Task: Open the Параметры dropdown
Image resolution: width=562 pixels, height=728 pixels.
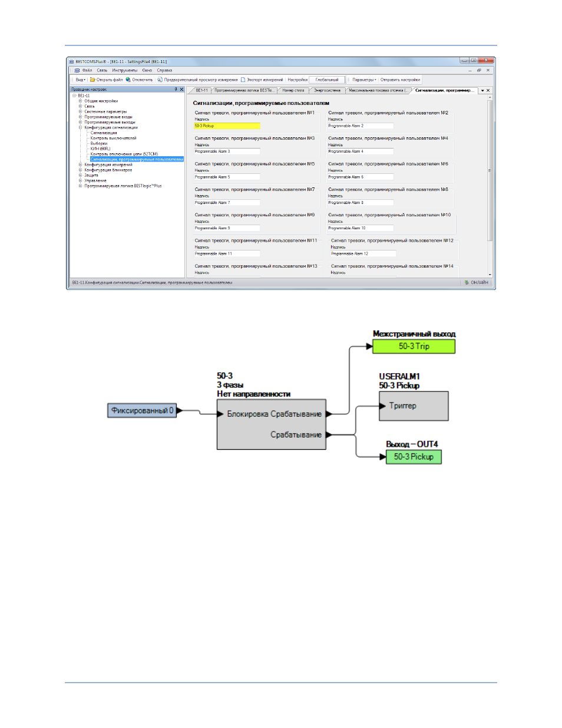Action: (x=364, y=80)
